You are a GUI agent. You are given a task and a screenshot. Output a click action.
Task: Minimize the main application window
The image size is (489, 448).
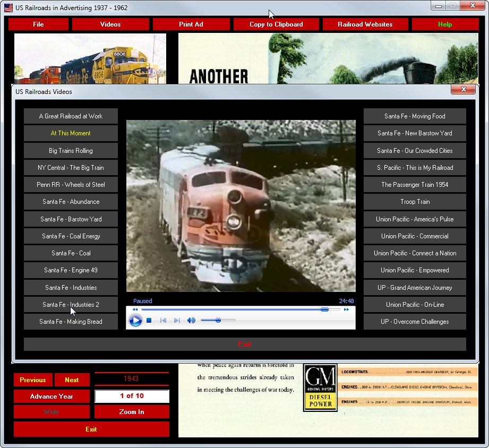pos(438,6)
